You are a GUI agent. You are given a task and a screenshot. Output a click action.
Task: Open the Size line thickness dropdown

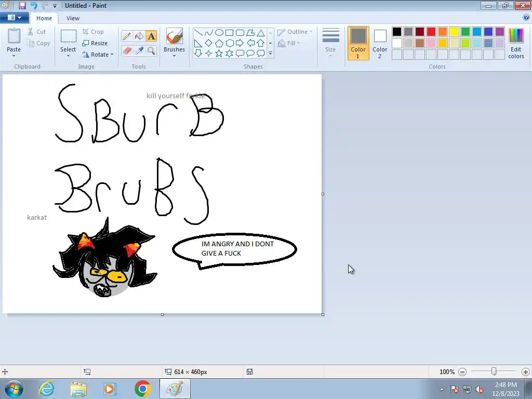pos(330,43)
